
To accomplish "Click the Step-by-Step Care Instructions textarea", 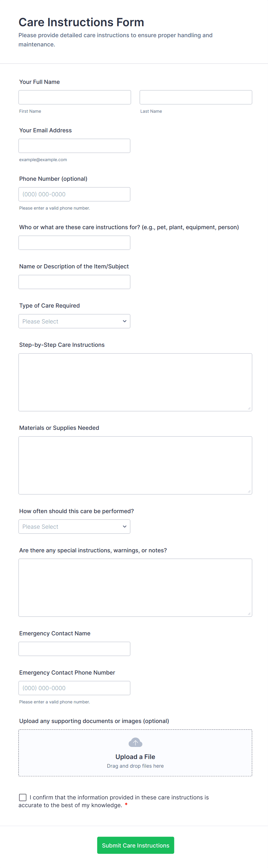I will [135, 382].
